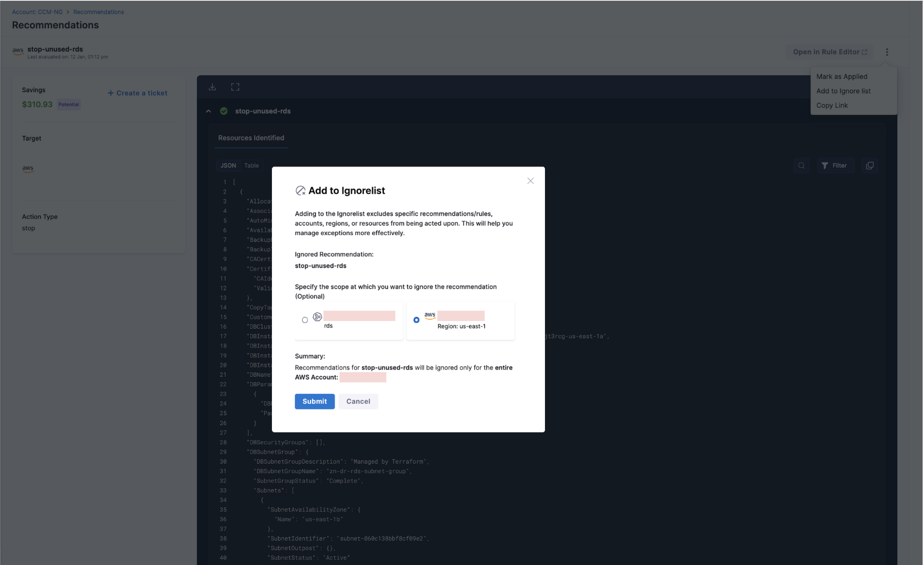
Task: Switch to the JSON view tab
Action: [x=228, y=165]
